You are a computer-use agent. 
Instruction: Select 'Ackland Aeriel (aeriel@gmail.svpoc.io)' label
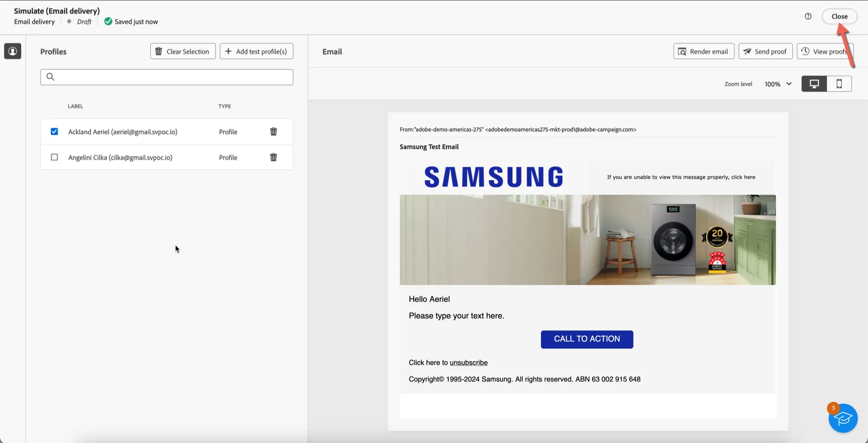coord(123,132)
